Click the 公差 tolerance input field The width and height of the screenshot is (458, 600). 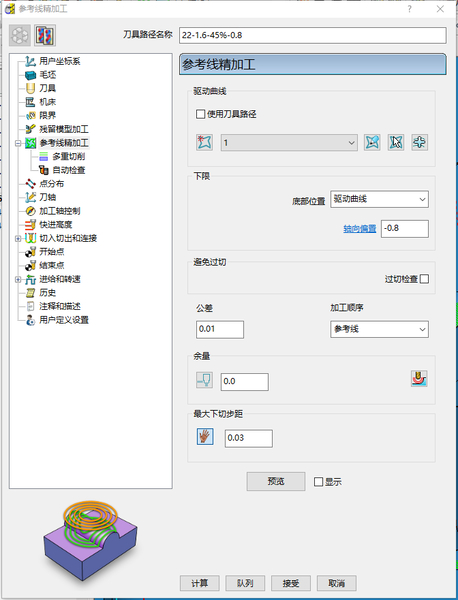(x=220, y=329)
